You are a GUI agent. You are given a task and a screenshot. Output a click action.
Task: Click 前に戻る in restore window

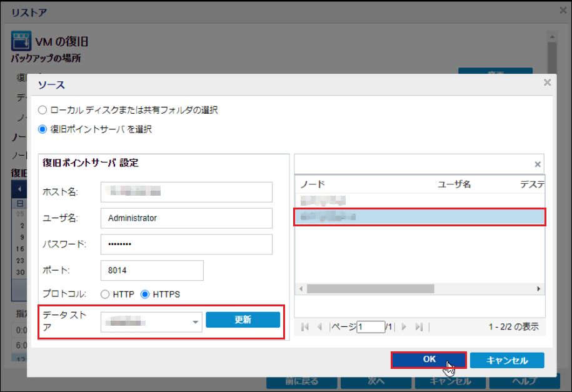click(302, 381)
